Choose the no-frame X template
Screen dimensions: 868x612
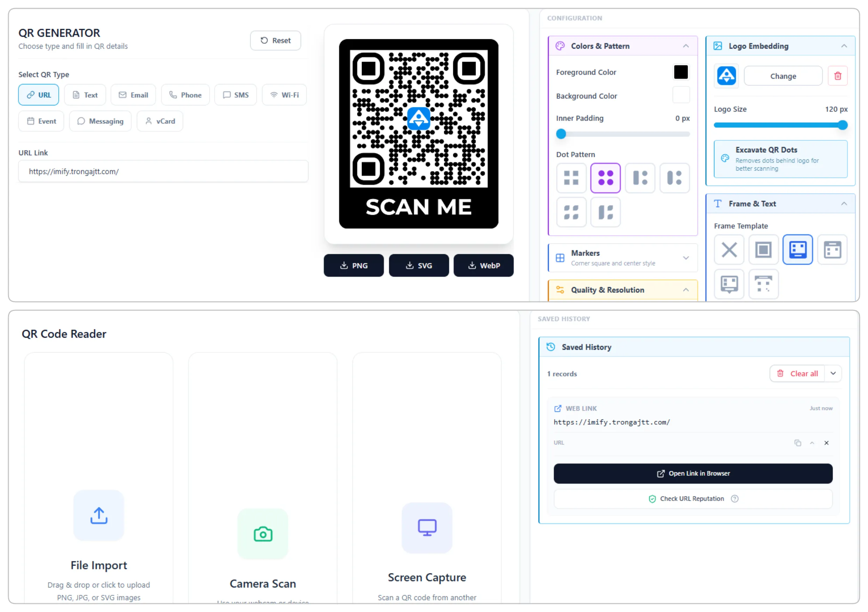[x=729, y=250]
